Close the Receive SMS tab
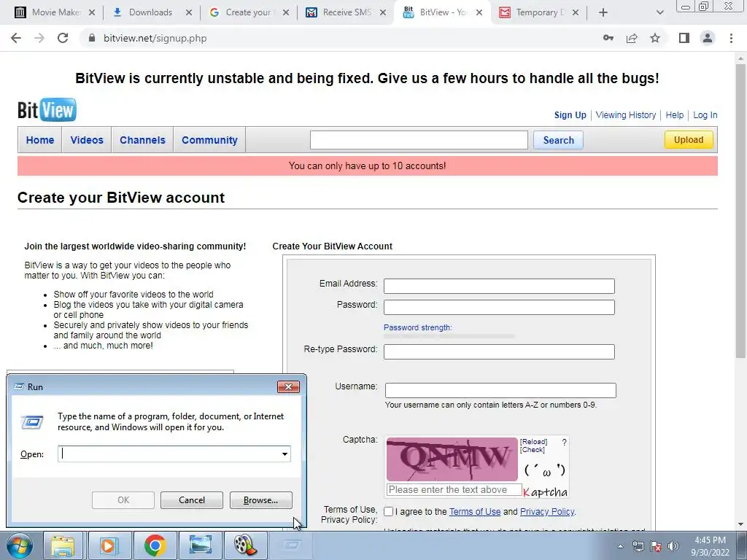The image size is (747, 560). coord(382,12)
